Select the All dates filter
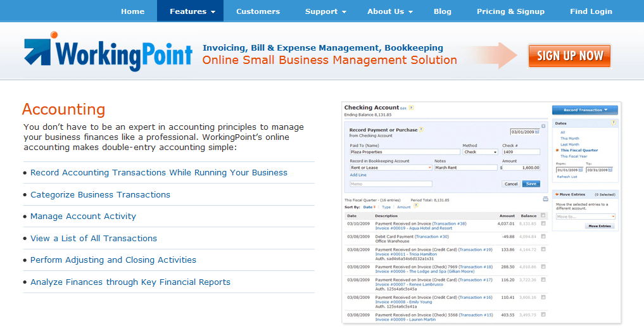644x333 pixels. tap(563, 132)
